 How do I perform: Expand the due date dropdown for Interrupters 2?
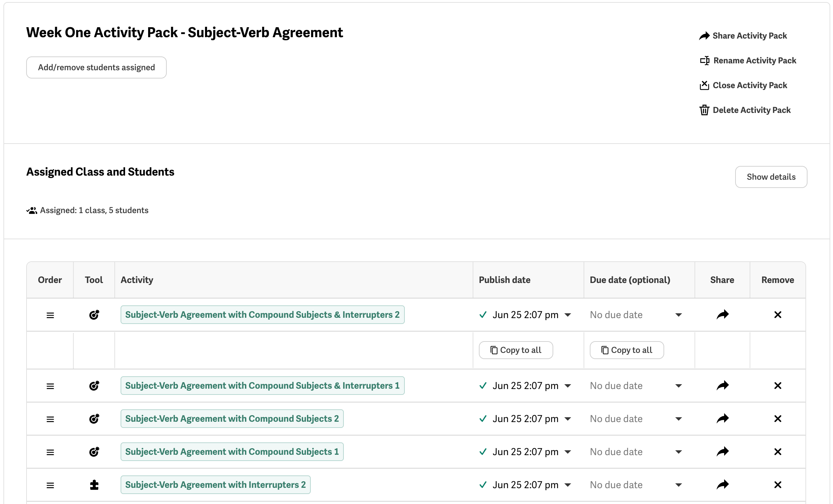click(678, 485)
